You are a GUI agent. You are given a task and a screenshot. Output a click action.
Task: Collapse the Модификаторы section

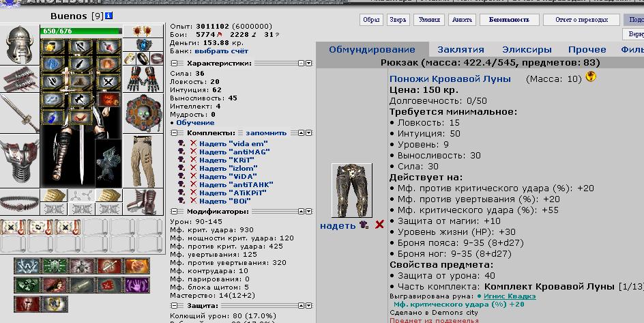pyautogui.click(x=175, y=211)
